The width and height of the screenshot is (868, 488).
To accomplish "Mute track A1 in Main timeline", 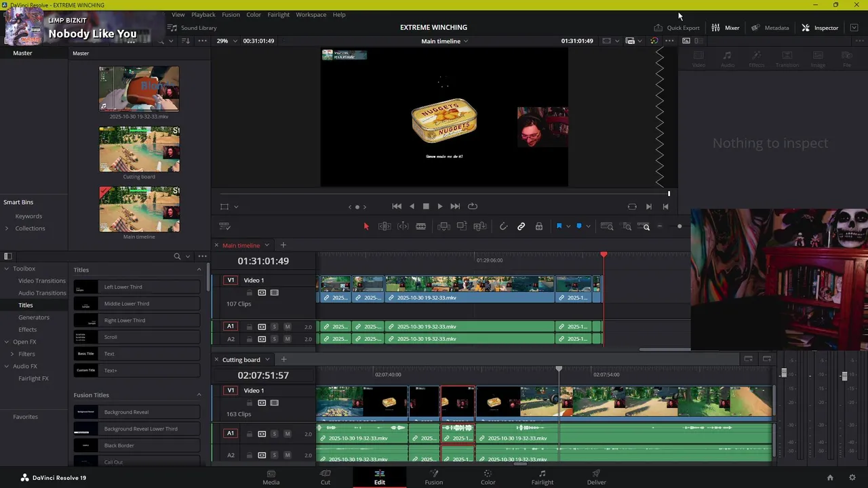I will (288, 327).
